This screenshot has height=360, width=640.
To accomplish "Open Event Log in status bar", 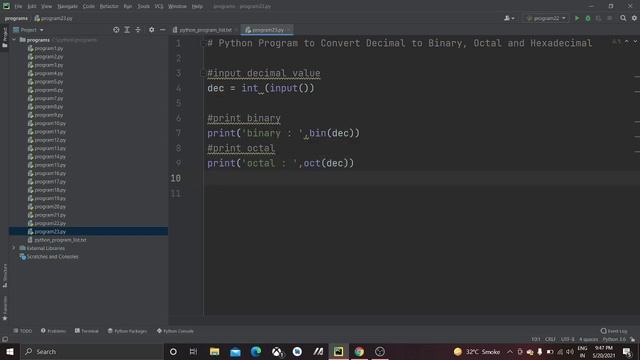I will click(614, 331).
